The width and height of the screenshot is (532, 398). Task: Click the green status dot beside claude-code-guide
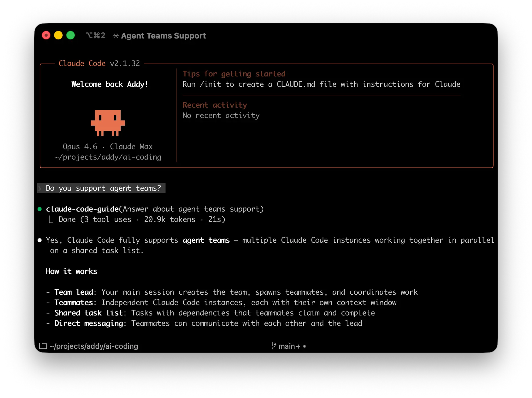(39, 209)
